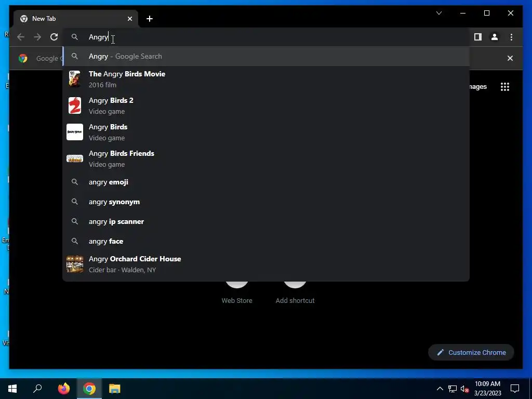Select 'Angry - Google Search' suggestion
532x399 pixels.
click(266, 56)
